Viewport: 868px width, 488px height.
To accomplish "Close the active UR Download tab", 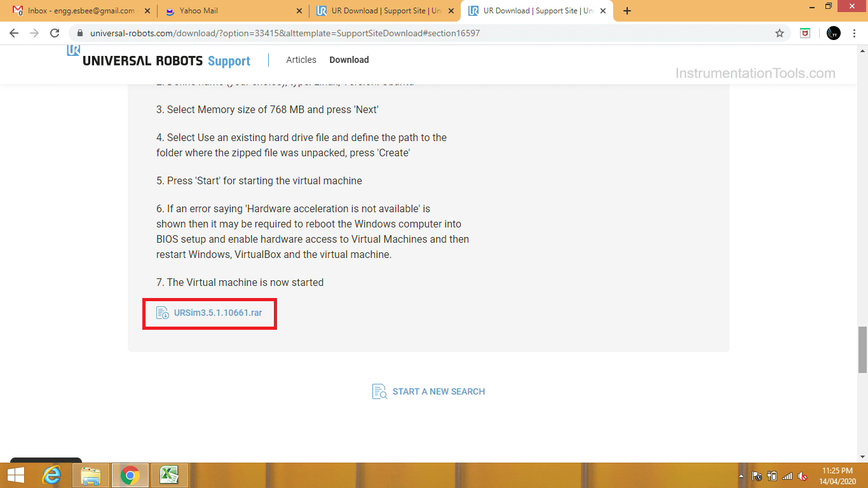I will [x=603, y=11].
